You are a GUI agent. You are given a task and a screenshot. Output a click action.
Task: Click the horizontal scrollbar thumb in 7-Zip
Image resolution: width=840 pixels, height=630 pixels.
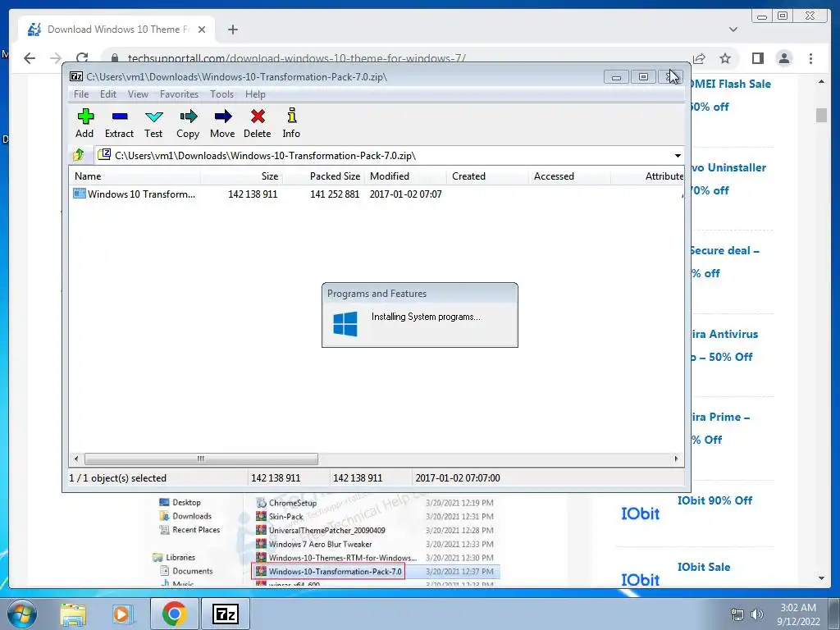point(201,459)
